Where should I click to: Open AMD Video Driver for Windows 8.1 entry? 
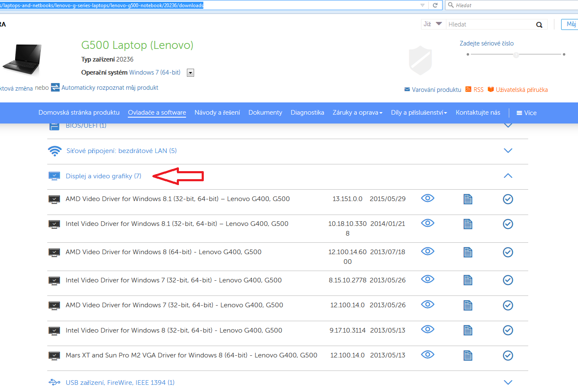point(178,199)
